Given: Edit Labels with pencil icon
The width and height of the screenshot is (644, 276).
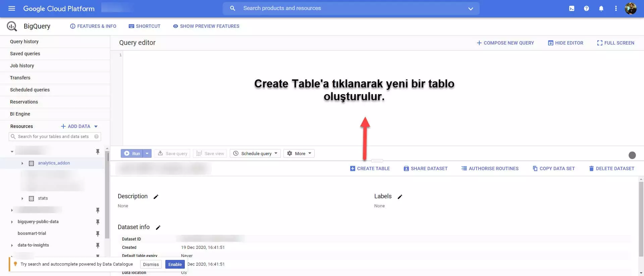Looking at the screenshot, I should (400, 197).
